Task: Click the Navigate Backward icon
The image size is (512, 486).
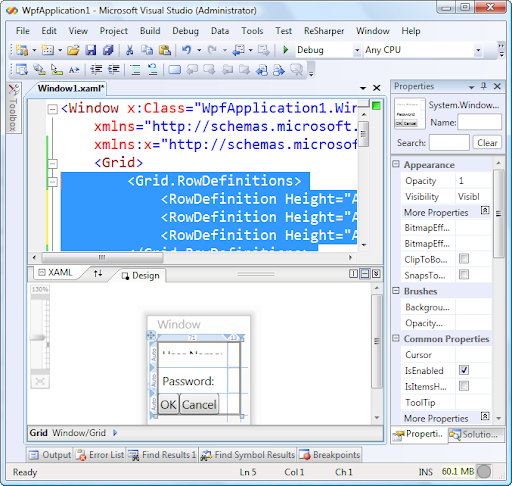Action: coord(238,50)
